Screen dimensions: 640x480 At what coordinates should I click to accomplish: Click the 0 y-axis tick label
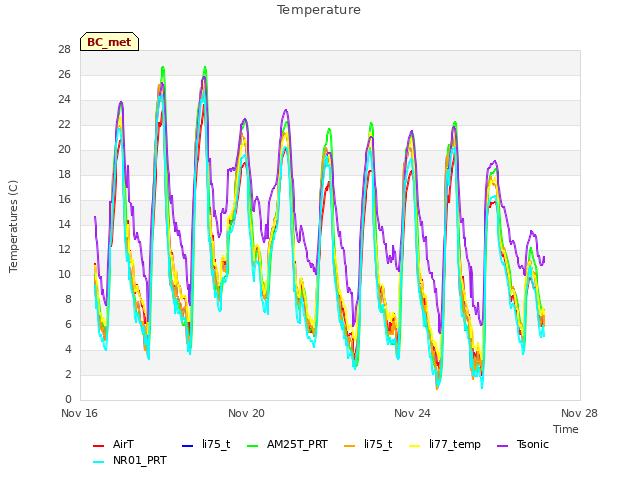68,400
